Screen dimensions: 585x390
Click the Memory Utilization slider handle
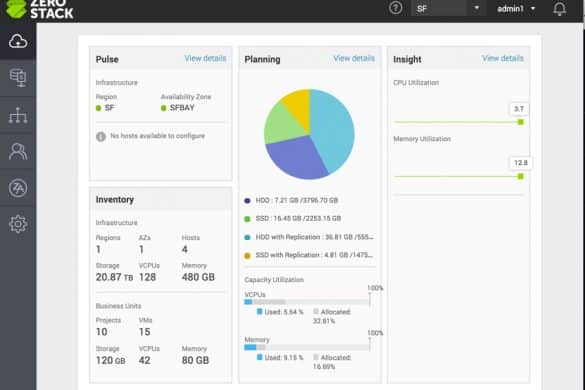tap(520, 176)
